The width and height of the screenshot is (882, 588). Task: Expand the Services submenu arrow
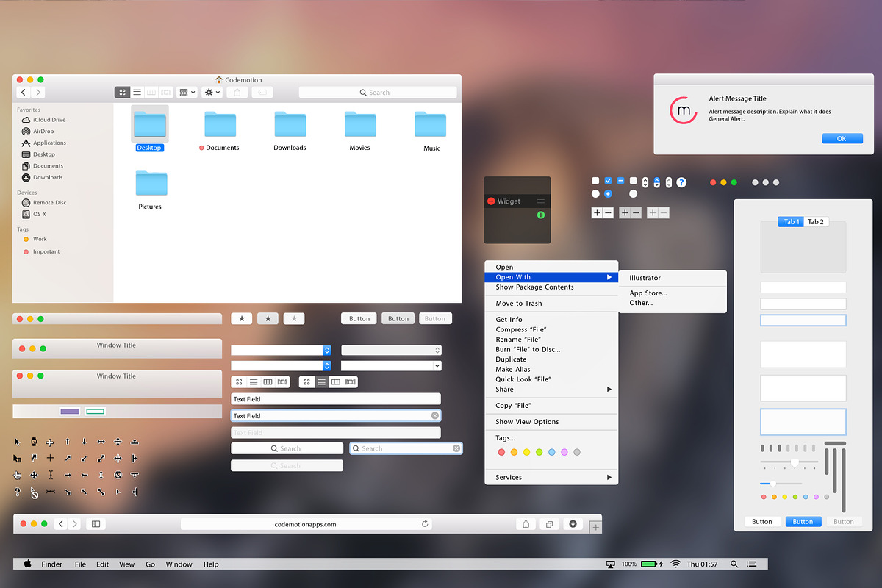click(609, 478)
